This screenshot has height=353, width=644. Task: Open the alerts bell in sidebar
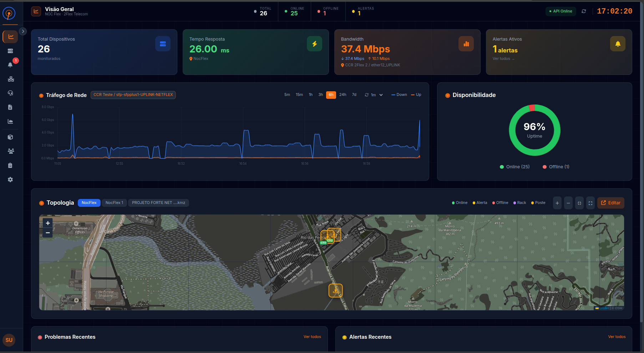pos(10,65)
